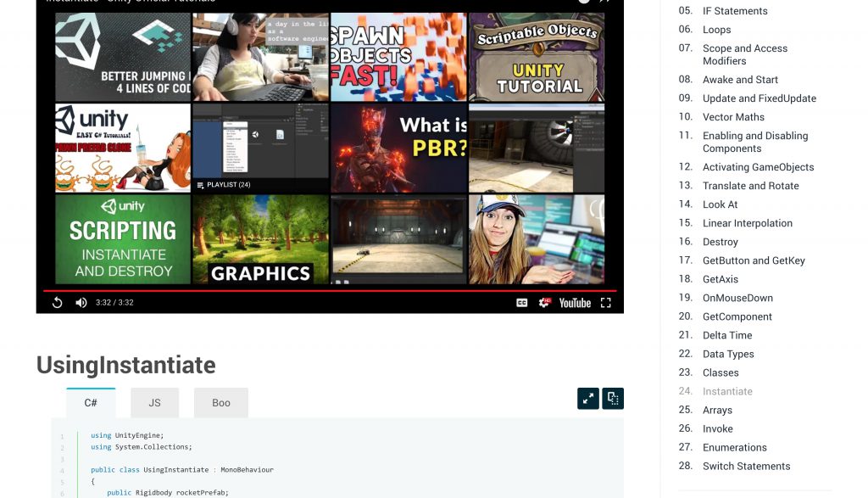
Task: Go to Translate and Rotate lesson
Action: [750, 186]
